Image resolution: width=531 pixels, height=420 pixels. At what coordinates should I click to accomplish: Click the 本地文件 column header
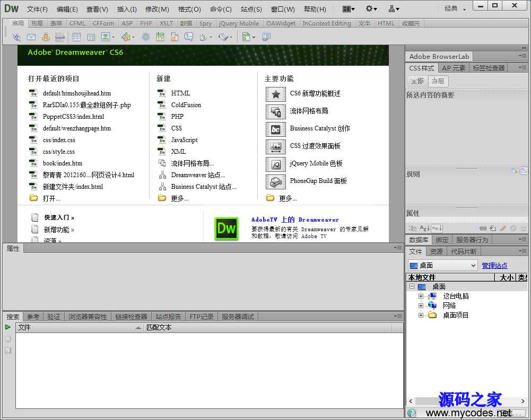pos(450,277)
